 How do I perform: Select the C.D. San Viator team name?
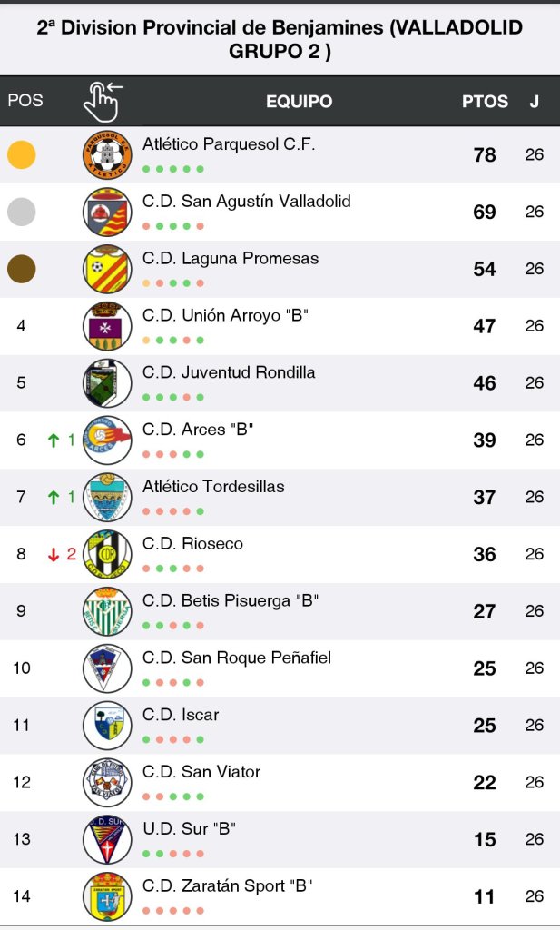click(201, 772)
